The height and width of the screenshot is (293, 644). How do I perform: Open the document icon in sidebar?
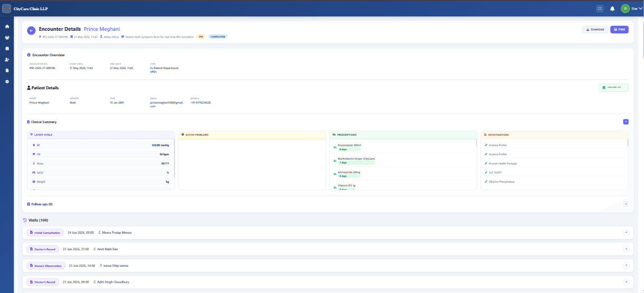pyautogui.click(x=7, y=70)
